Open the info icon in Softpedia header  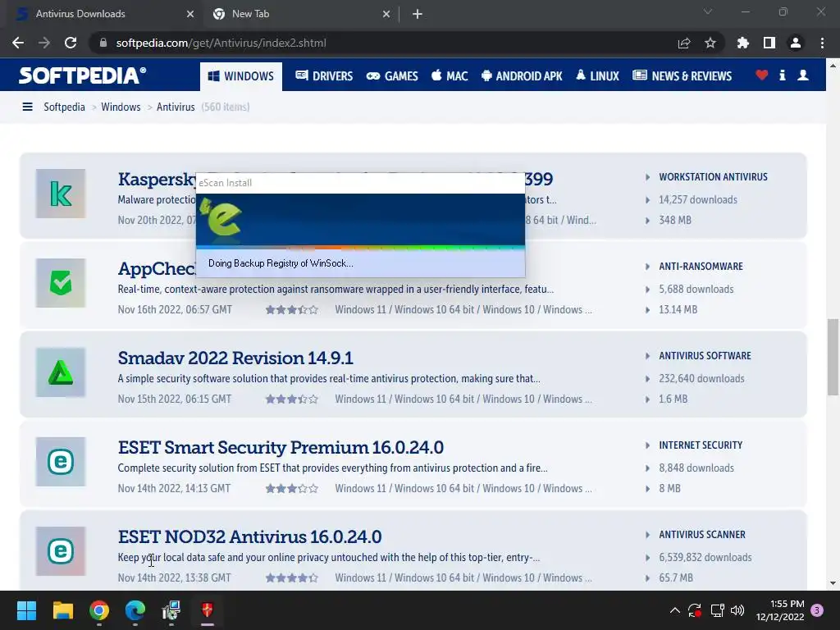(782, 75)
